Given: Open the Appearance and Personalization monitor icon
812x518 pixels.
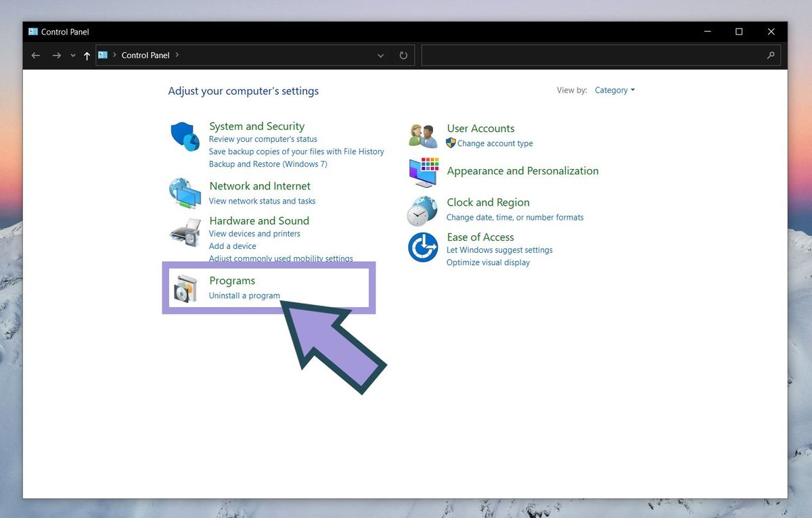Looking at the screenshot, I should (424, 172).
